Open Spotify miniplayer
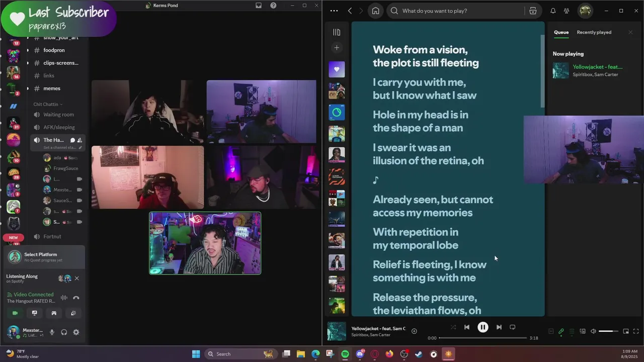Screen dimensions: 644x362 [x=626, y=331]
